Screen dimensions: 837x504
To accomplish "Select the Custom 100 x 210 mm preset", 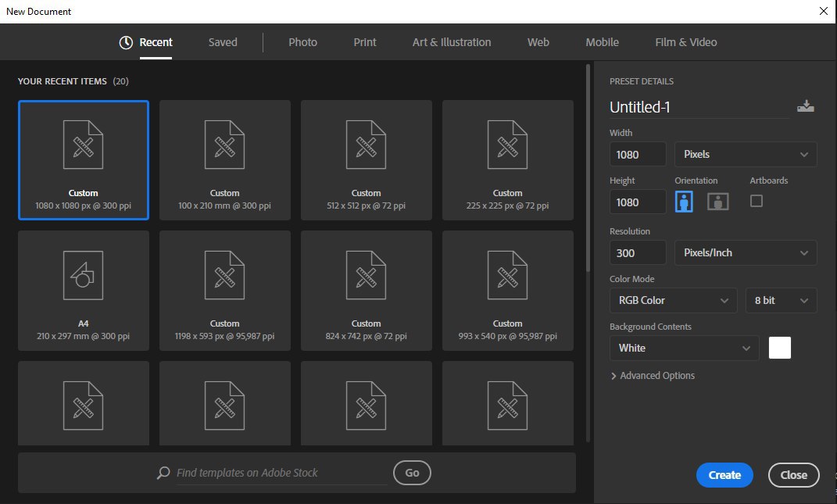I will coord(225,160).
